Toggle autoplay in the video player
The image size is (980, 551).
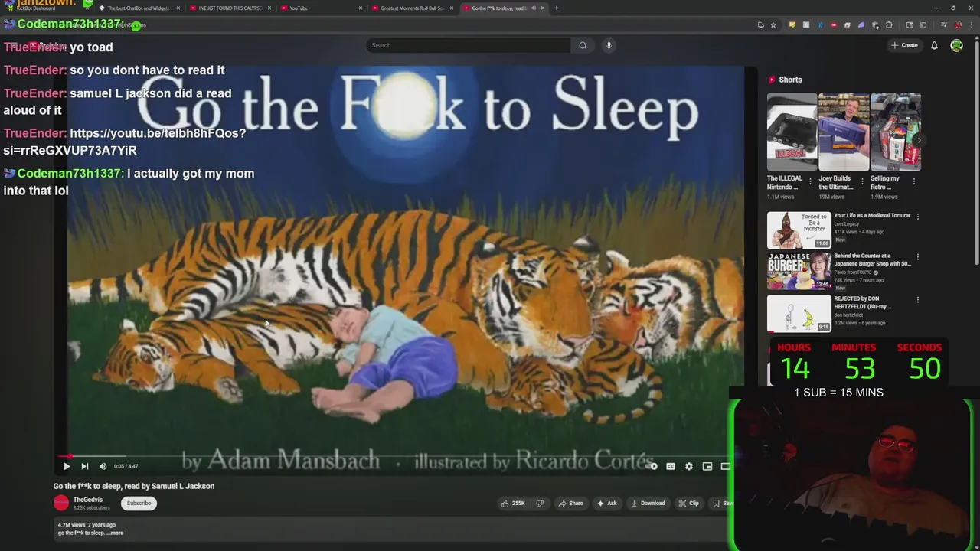click(x=652, y=466)
